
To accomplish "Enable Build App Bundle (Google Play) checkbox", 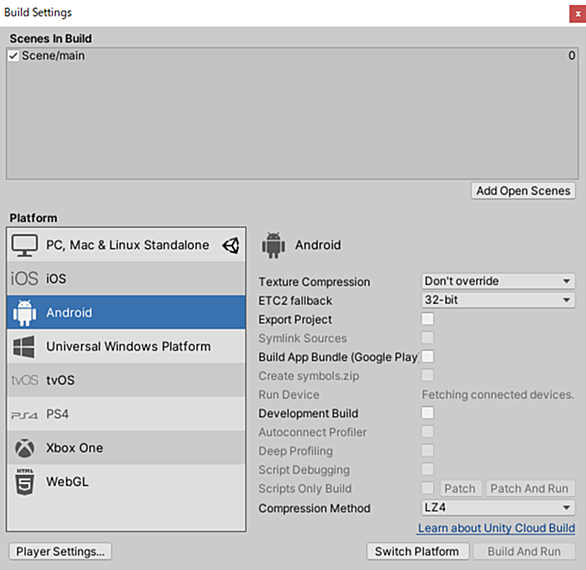I will point(428,357).
